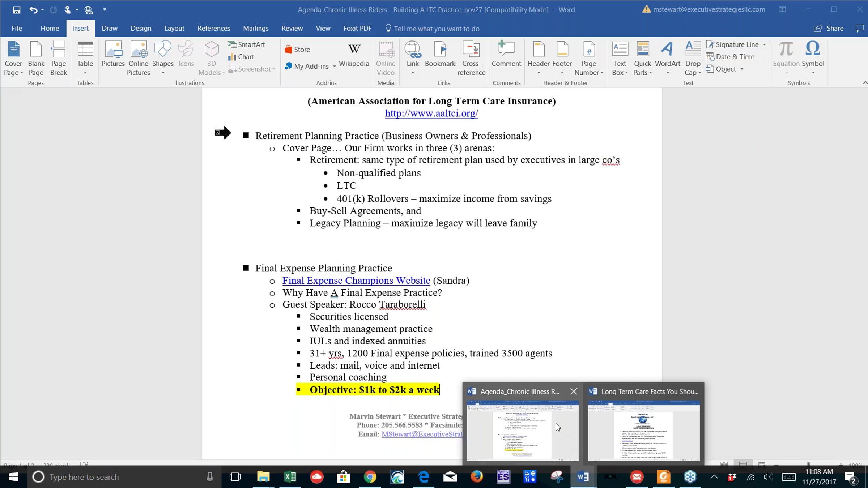Insert a Text Box
The width and height of the screenshot is (868, 488).
coord(620,59)
